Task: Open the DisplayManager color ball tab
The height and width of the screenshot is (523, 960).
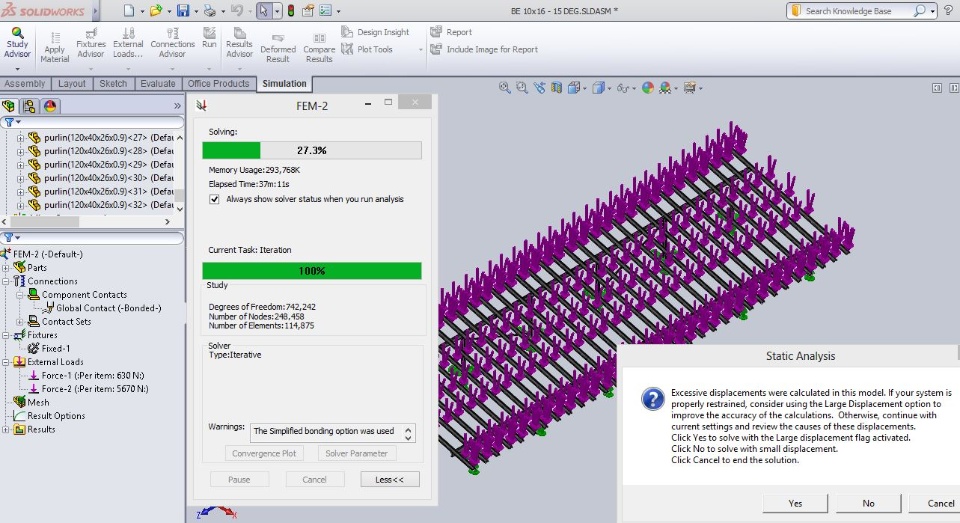Action: [x=50, y=106]
